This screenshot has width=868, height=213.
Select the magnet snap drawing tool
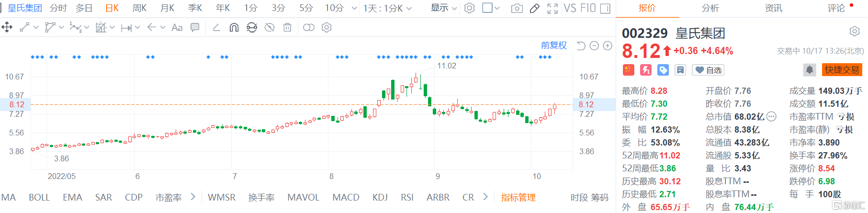click(x=234, y=28)
